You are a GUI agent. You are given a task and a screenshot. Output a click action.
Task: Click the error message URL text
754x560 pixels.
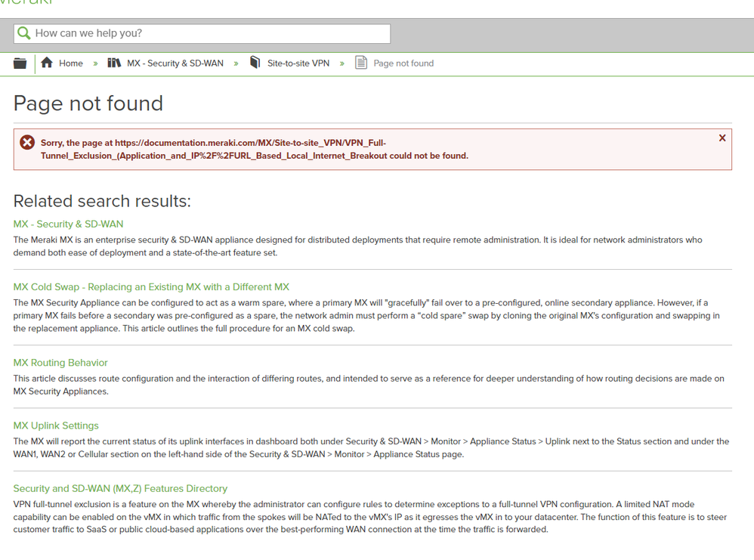pos(255,149)
